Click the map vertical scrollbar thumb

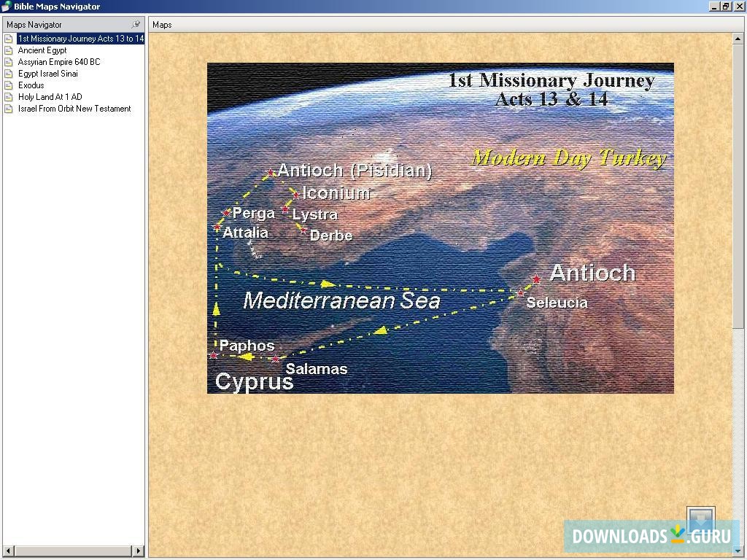[x=738, y=186]
